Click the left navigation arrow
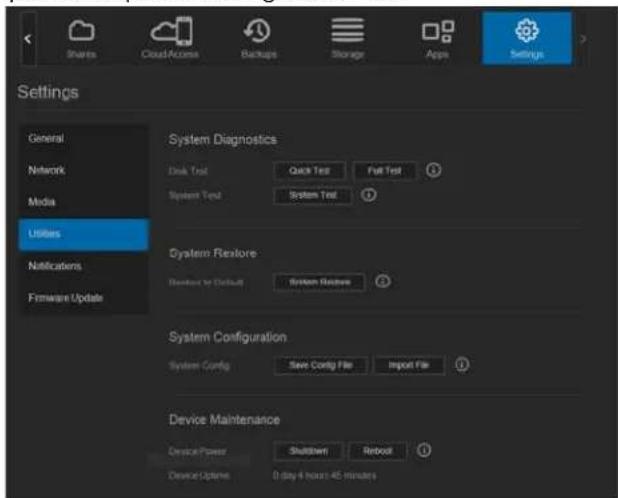The width and height of the screenshot is (618, 498). [x=28, y=39]
